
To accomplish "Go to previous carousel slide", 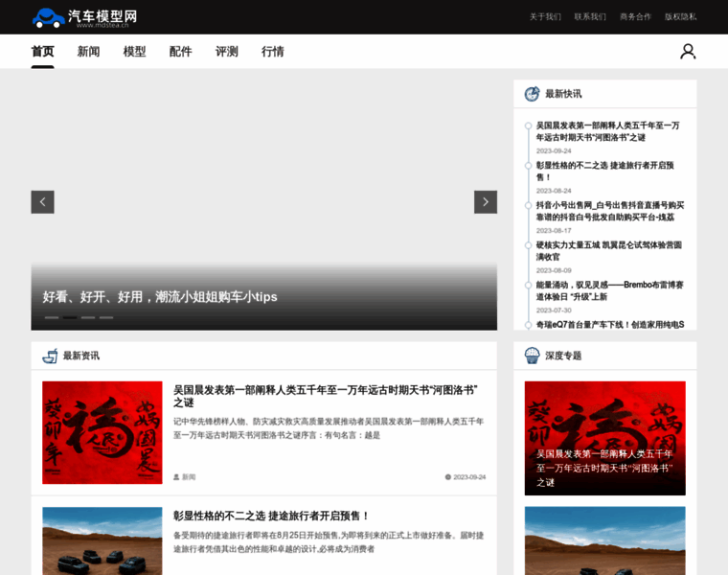I will (x=43, y=202).
